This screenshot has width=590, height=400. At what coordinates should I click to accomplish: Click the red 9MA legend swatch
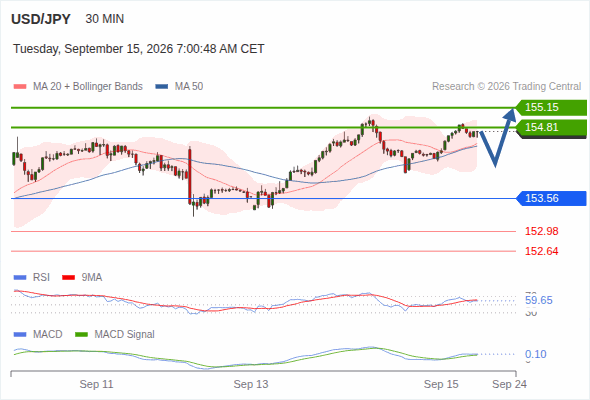point(68,278)
